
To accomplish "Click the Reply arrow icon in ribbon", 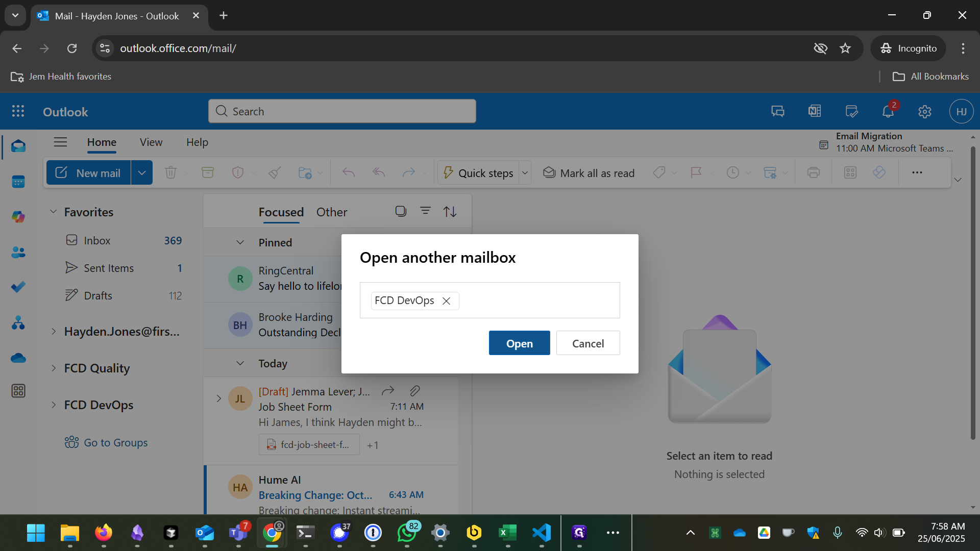I will 349,172.
